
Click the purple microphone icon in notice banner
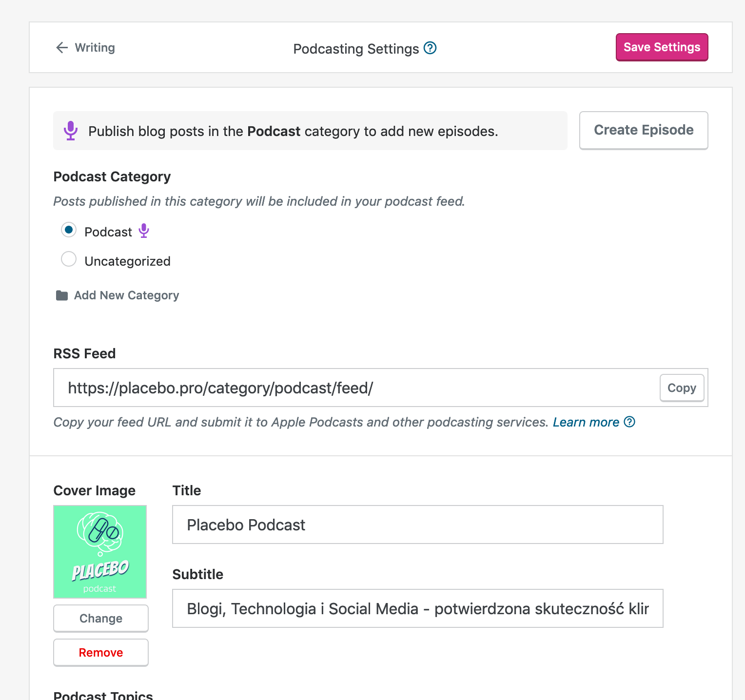(x=71, y=131)
